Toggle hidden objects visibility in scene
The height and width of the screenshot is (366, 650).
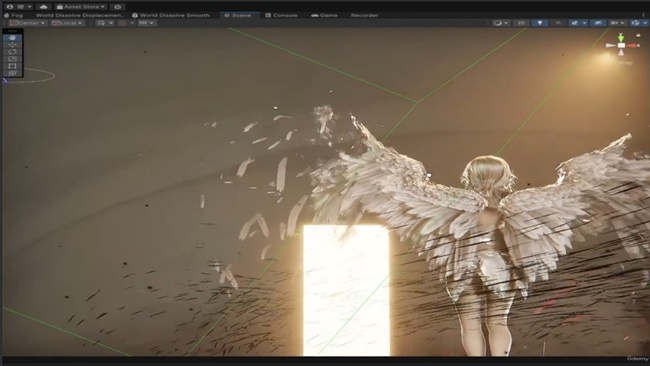598,23
